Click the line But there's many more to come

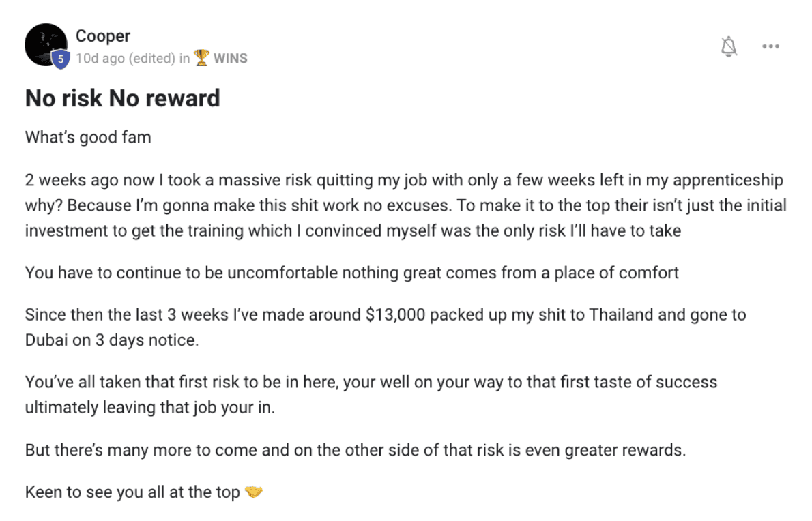click(356, 449)
